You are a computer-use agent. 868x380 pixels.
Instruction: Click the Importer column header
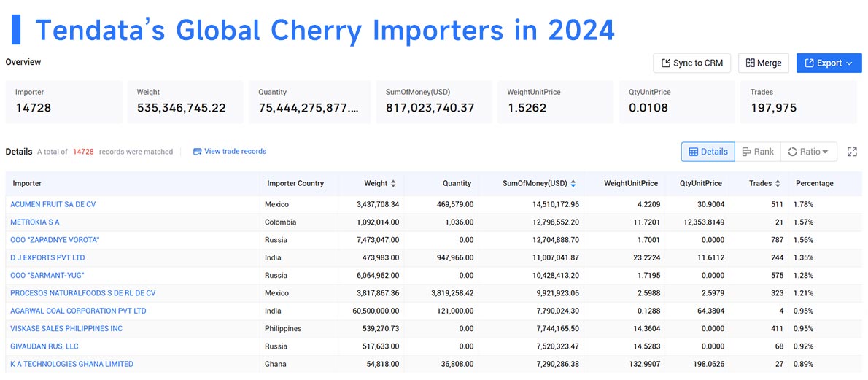tap(27, 183)
